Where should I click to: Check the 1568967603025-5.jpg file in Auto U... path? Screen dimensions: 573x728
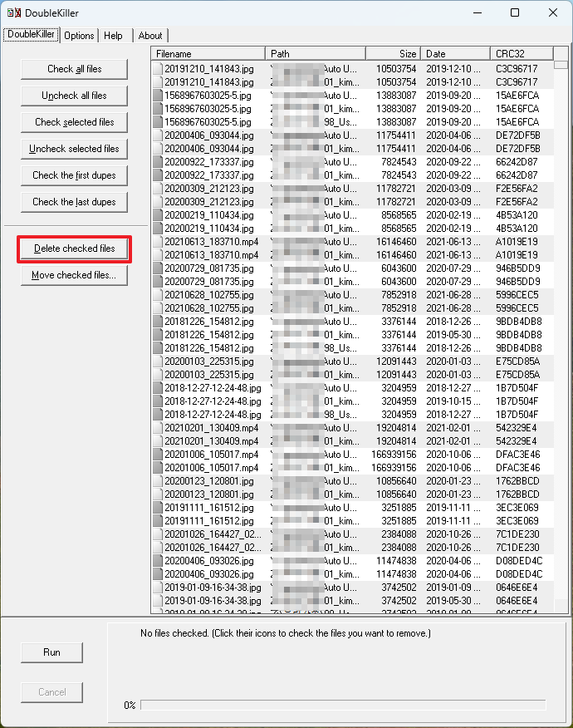(158, 96)
